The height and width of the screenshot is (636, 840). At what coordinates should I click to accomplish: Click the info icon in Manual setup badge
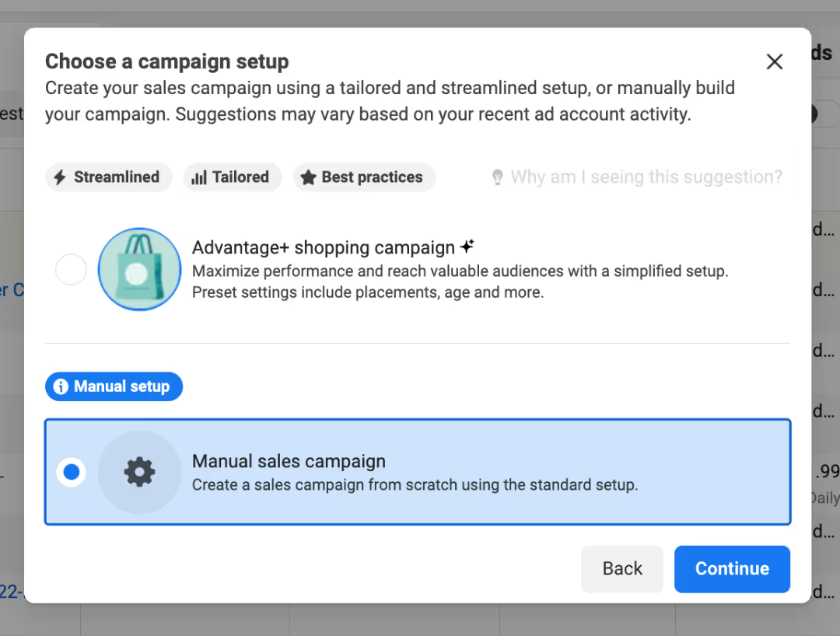[x=61, y=386]
